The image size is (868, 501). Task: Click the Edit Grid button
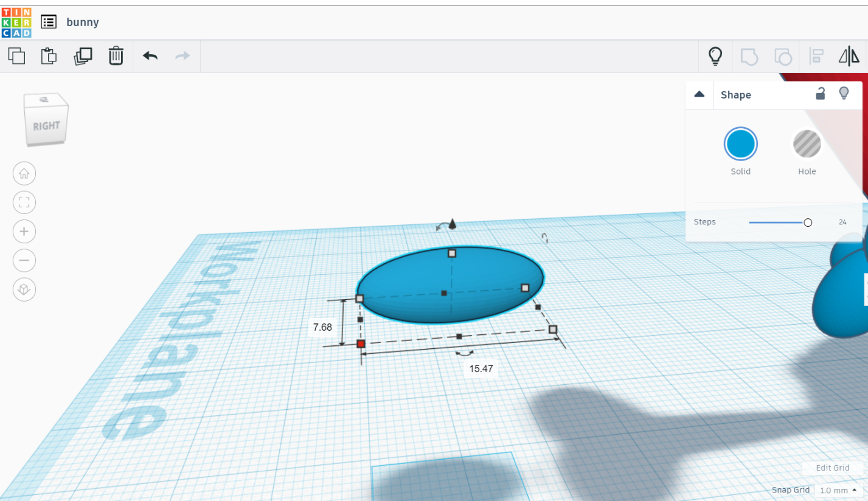(x=833, y=468)
